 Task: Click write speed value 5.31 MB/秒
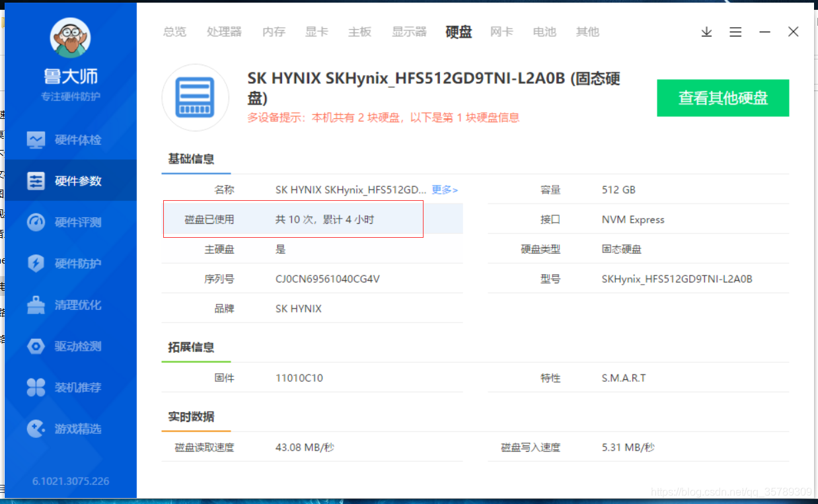point(628,447)
